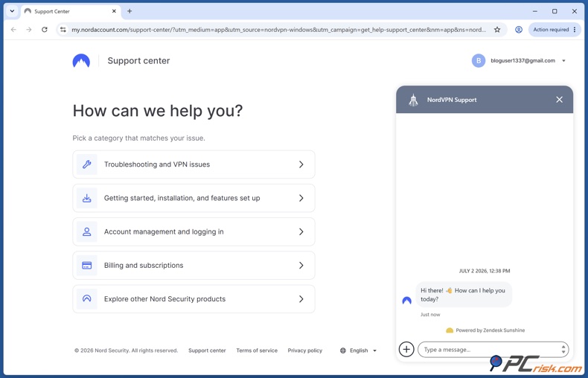Click the credit card icon for Billing
This screenshot has width=588, height=378.
click(86, 266)
